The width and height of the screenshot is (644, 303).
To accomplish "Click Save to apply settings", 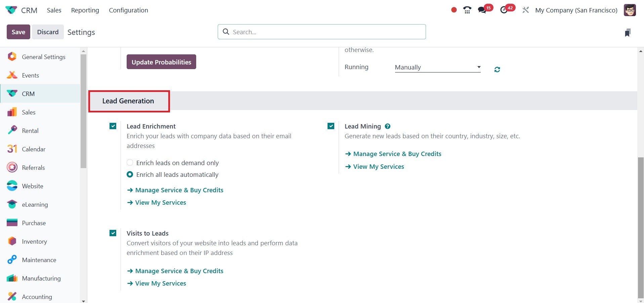I will click(x=18, y=32).
